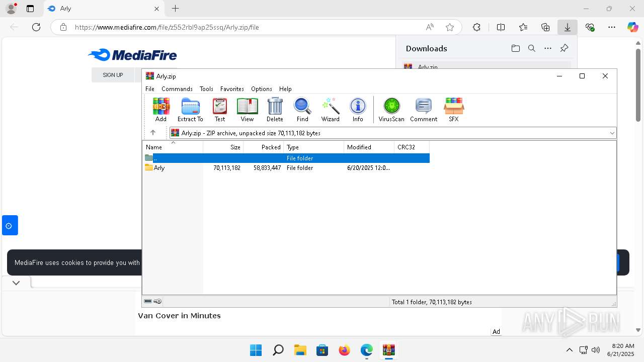Open the Options menu
The width and height of the screenshot is (644, 362).
(262, 88)
